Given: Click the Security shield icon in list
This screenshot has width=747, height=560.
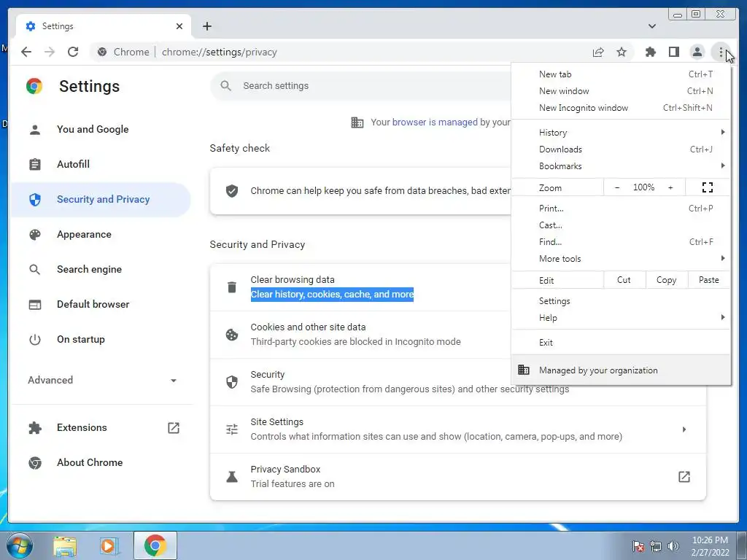Looking at the screenshot, I should click(x=232, y=382).
